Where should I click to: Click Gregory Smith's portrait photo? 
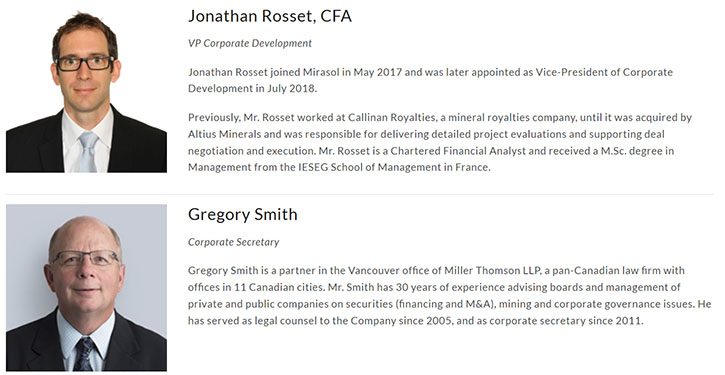point(86,287)
